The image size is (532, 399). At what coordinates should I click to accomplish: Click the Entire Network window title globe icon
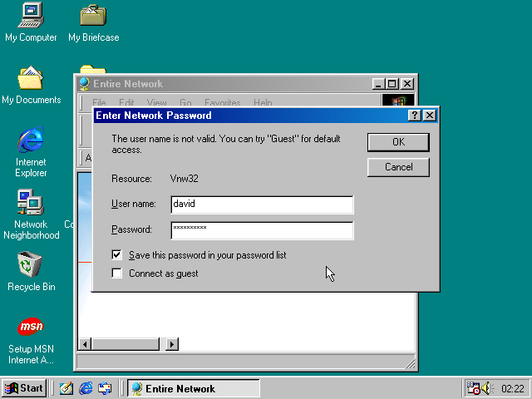[x=84, y=84]
